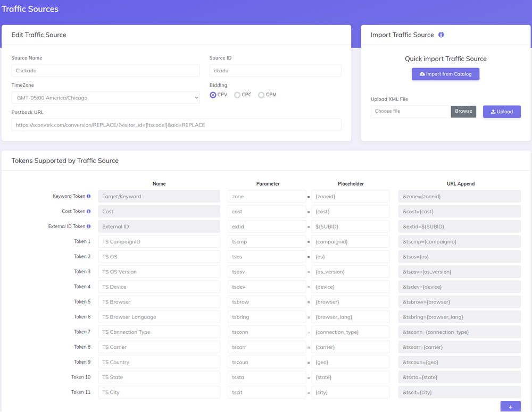The width and height of the screenshot is (532, 412).
Task: Edit the Token 1 TS CampaignID name field
Action: (x=159, y=242)
